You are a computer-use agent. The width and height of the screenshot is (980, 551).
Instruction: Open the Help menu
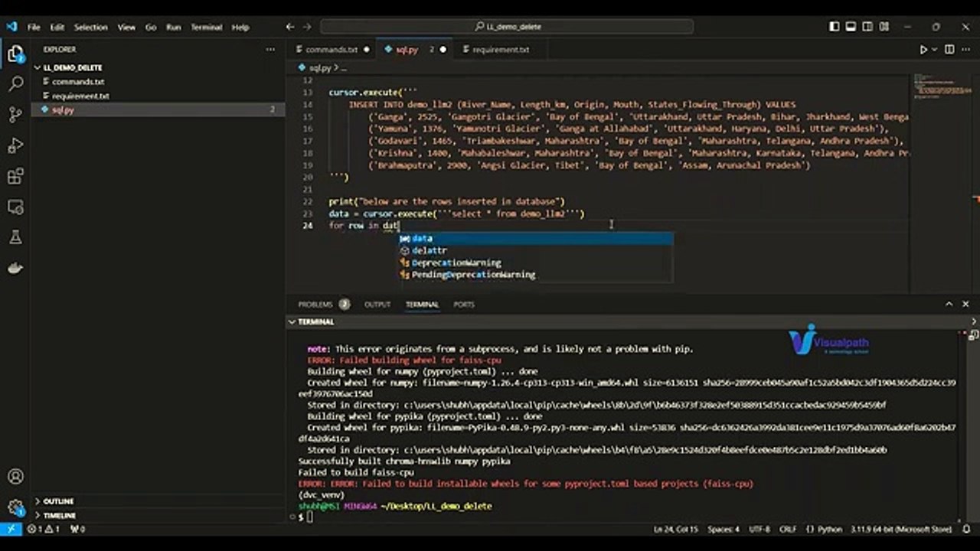coord(240,27)
